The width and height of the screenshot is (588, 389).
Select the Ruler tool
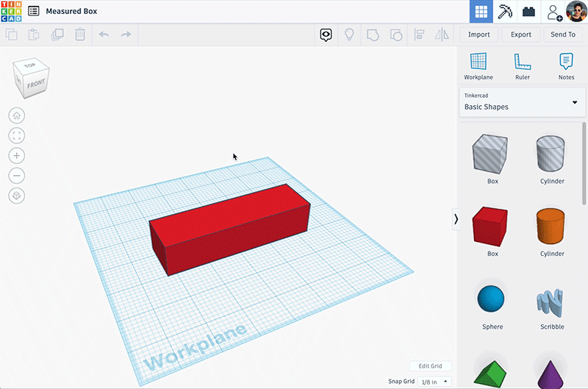[x=523, y=62]
